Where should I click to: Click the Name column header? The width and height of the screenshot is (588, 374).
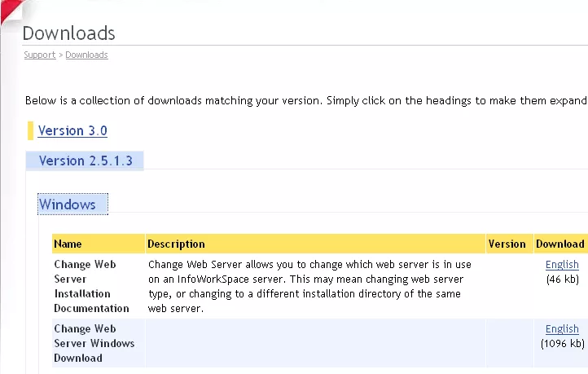tap(68, 244)
